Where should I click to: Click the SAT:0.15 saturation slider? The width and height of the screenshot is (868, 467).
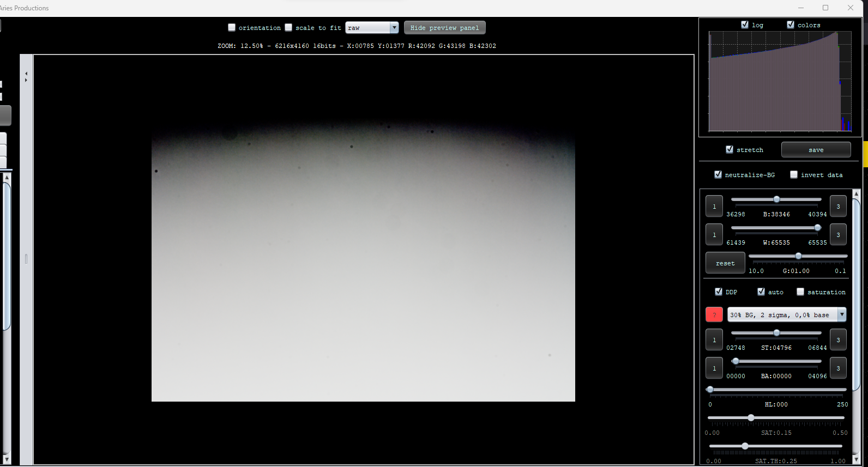(776, 418)
